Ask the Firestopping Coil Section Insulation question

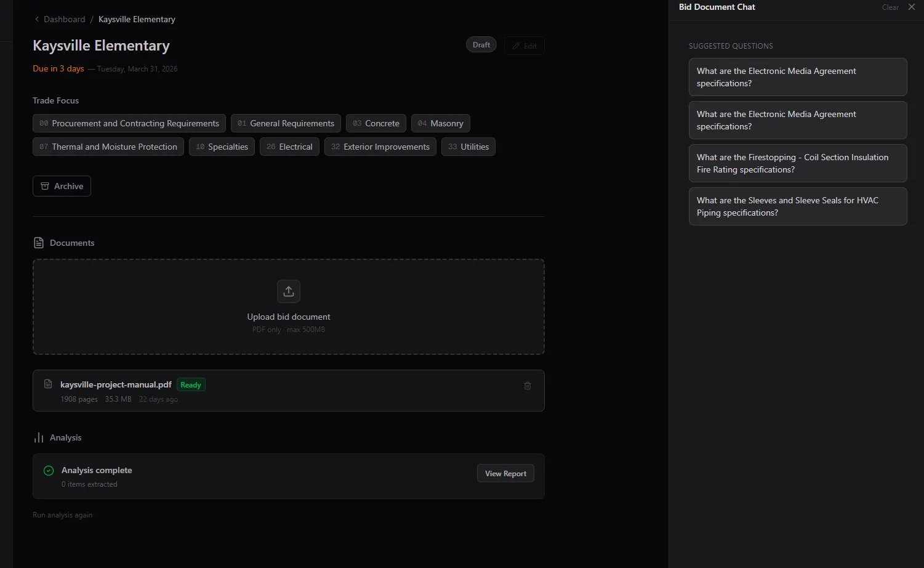click(797, 163)
